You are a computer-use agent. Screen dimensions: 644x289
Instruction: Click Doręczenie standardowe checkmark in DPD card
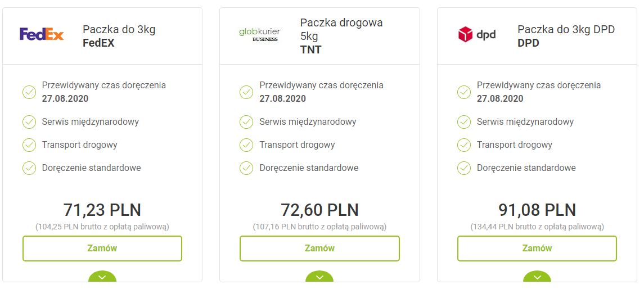tap(464, 168)
